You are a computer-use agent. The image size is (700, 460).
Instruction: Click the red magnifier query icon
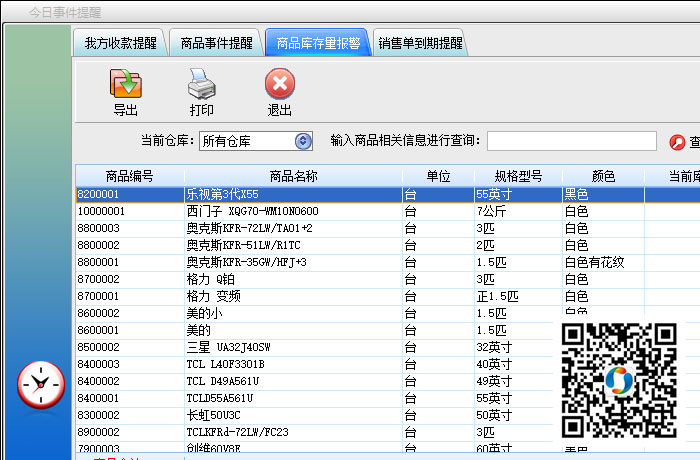click(677, 142)
